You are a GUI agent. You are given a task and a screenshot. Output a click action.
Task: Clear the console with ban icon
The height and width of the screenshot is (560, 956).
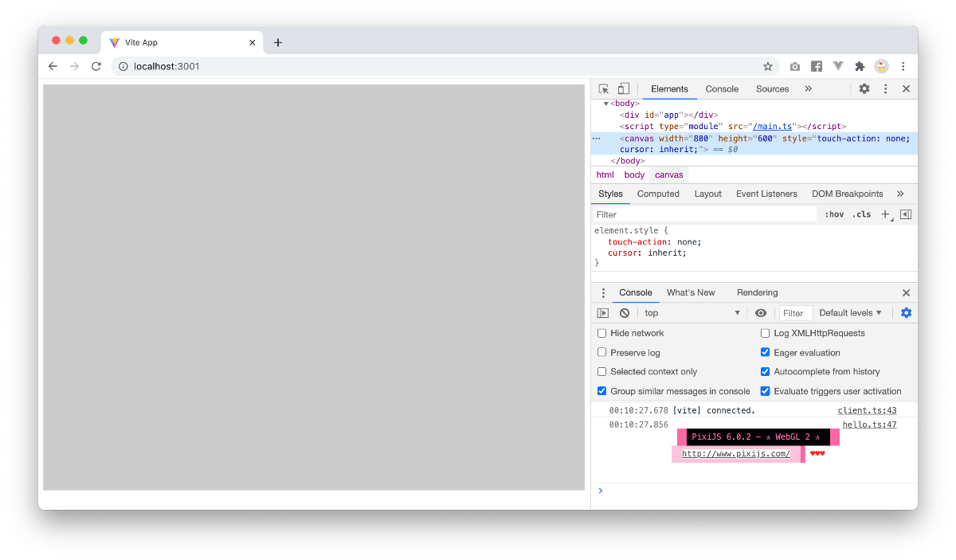625,313
